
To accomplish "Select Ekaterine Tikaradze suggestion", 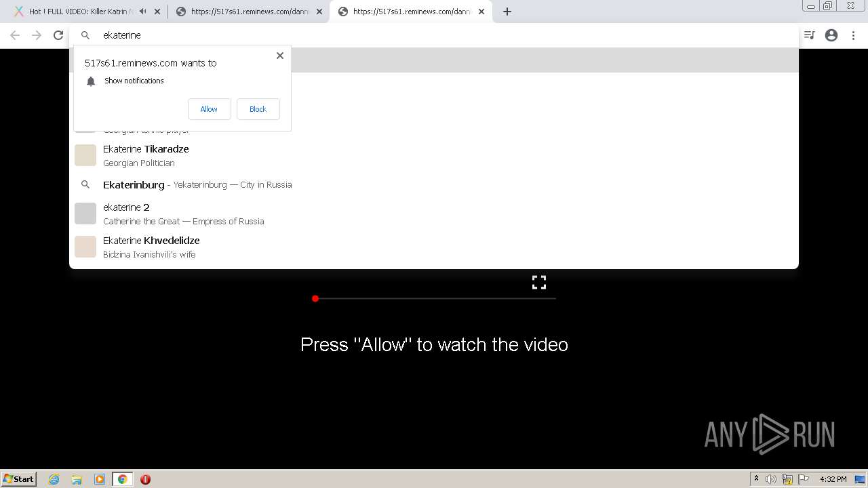I will [434, 155].
